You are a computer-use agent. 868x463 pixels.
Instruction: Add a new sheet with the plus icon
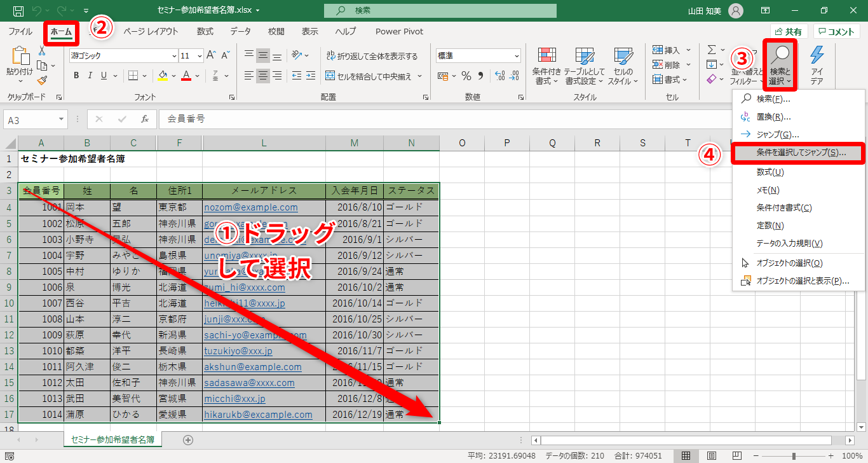click(x=187, y=439)
